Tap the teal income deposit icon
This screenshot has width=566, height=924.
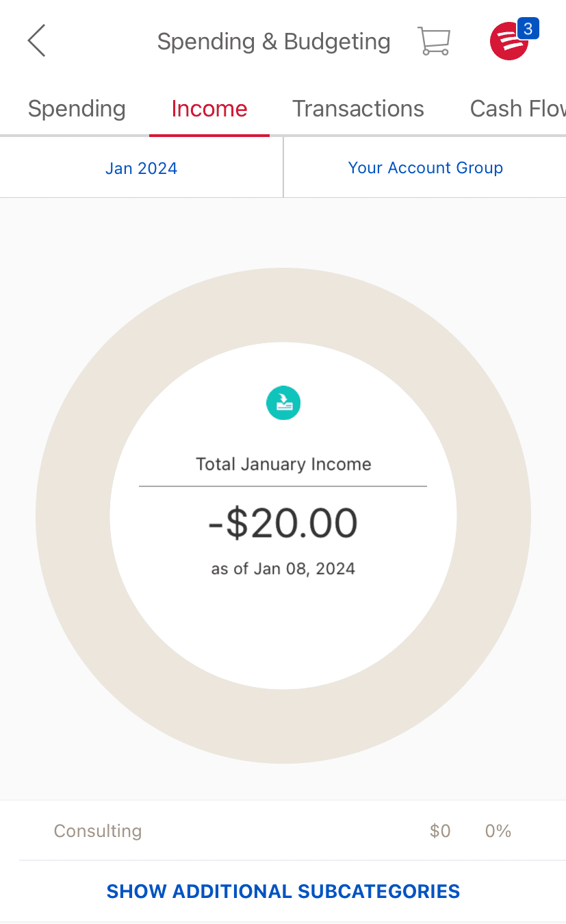[x=283, y=403]
